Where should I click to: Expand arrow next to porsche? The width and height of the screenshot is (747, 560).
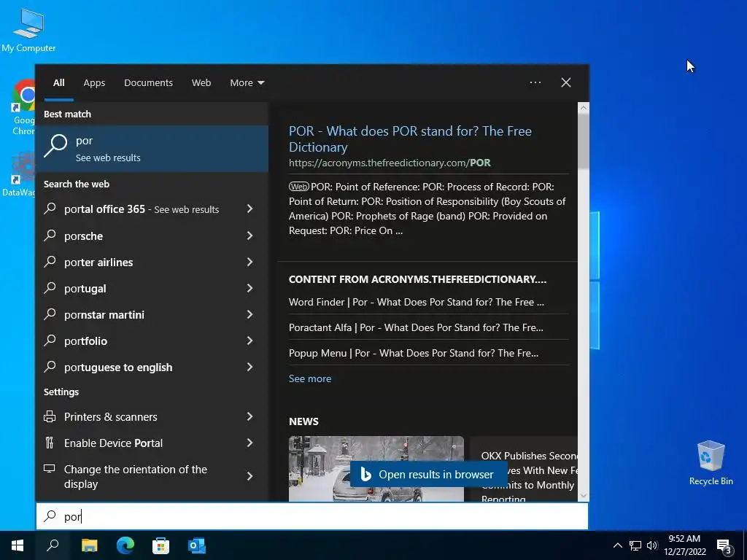249,236
